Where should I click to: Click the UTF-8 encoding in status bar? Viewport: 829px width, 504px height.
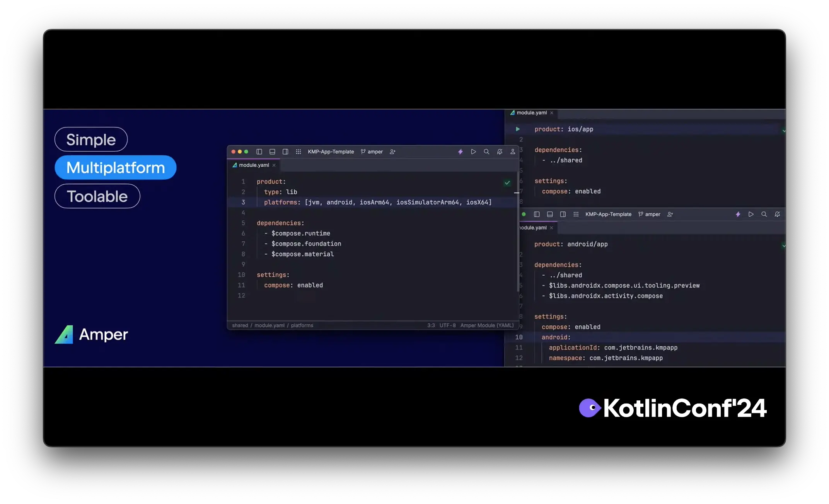[447, 325]
